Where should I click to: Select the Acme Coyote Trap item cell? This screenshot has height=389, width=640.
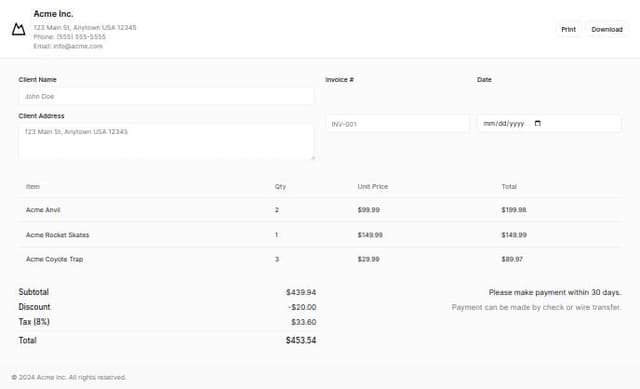tap(54, 259)
